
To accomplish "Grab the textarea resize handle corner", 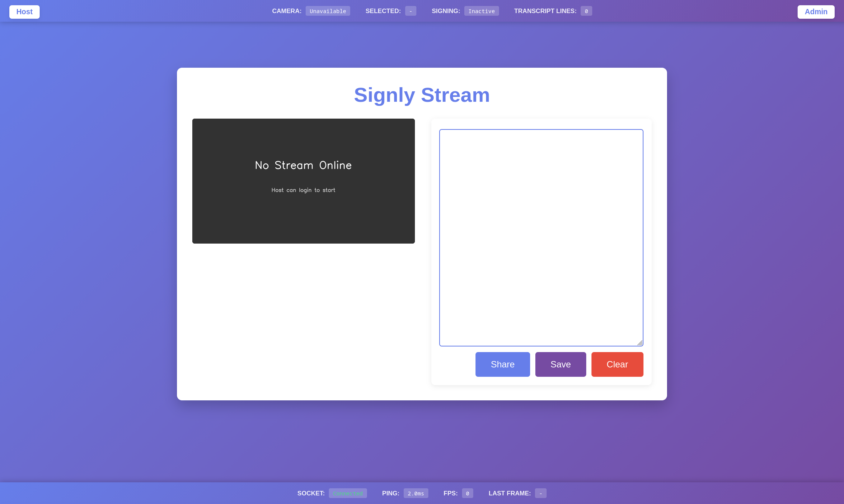I will pyautogui.click(x=640, y=343).
